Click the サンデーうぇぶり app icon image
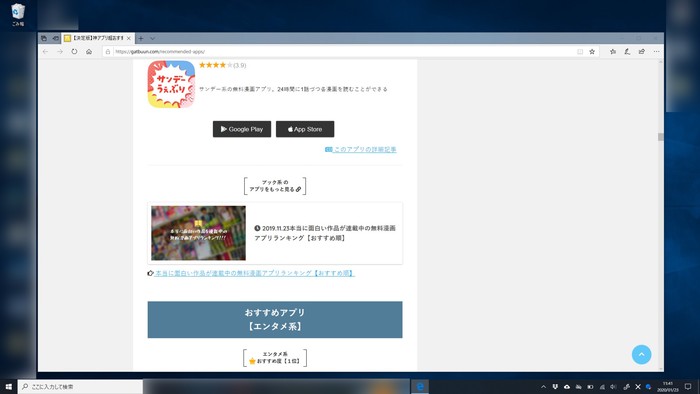Screen dimensions: 700x394 tap(171, 84)
